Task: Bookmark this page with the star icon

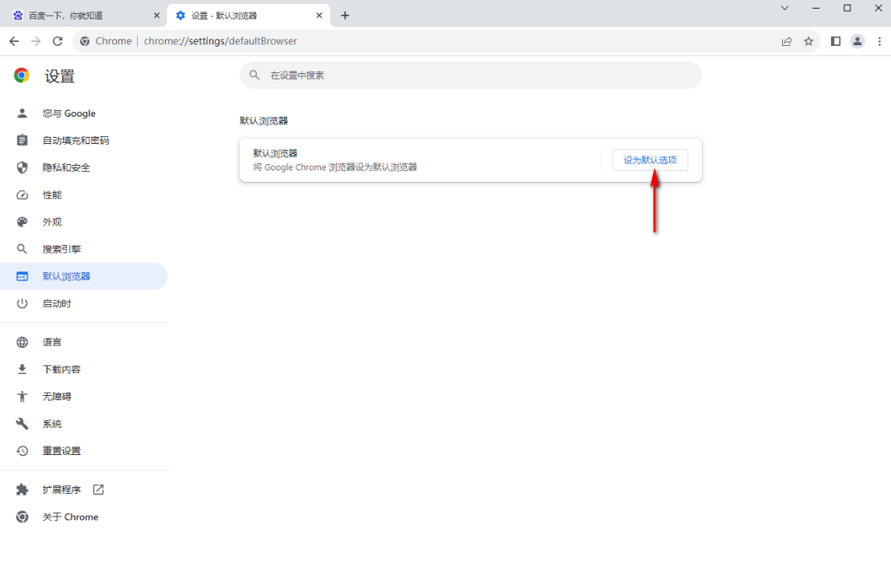Action: pos(809,41)
